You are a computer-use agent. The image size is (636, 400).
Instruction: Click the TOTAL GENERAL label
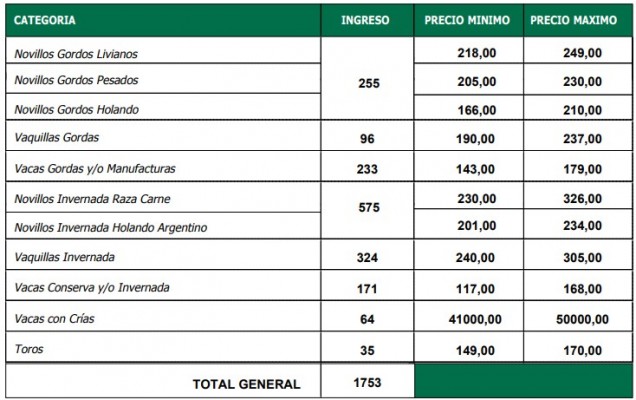point(246,384)
